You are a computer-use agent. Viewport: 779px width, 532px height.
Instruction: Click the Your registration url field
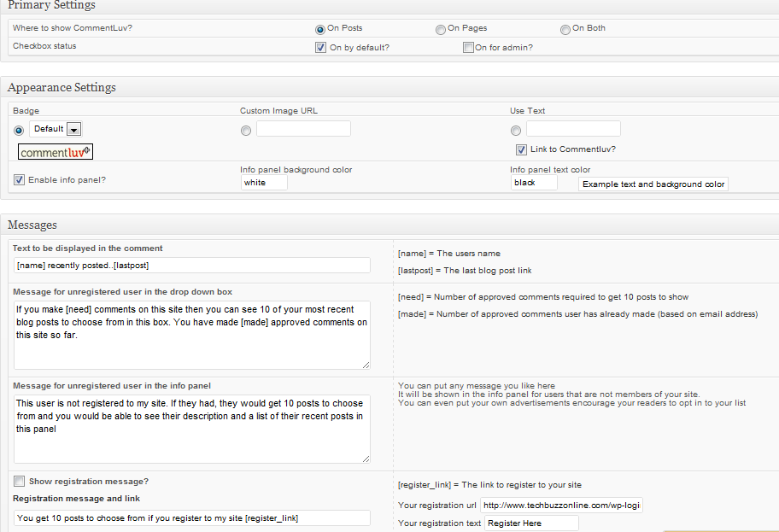pyautogui.click(x=561, y=506)
